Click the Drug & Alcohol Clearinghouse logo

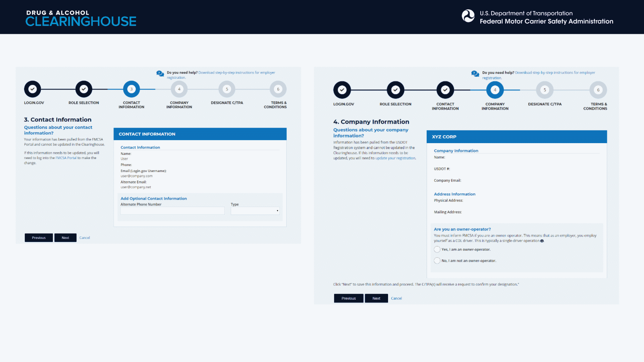coord(81,18)
